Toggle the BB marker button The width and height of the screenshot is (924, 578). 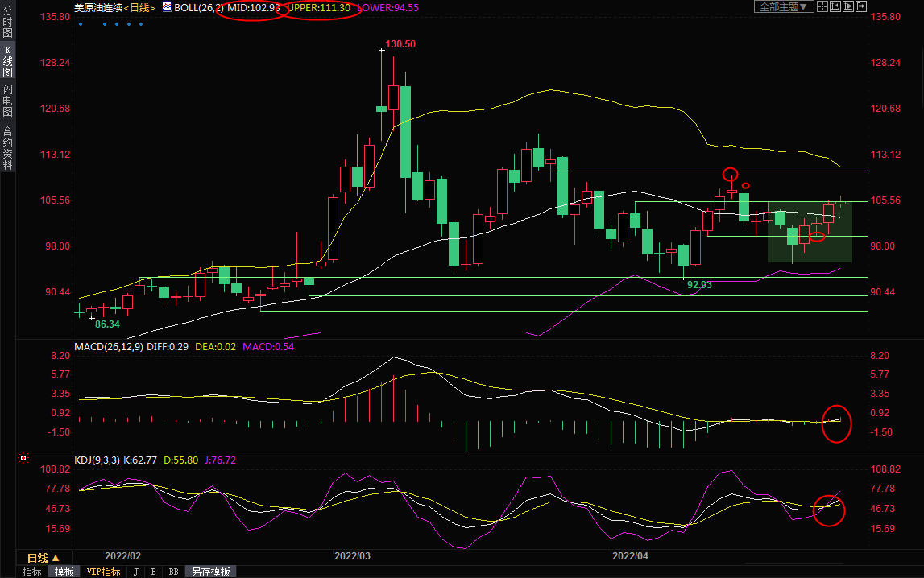173,572
